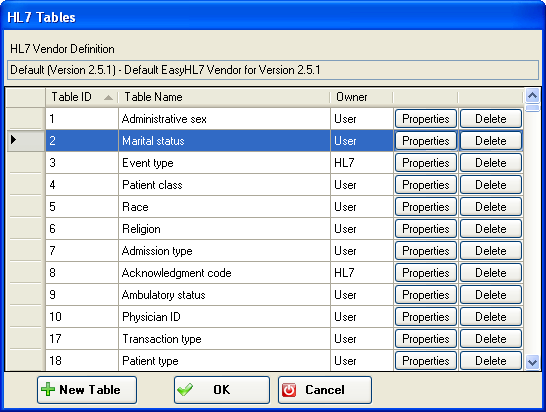
Task: Open Properties for Administrative sex table
Action: [x=426, y=119]
